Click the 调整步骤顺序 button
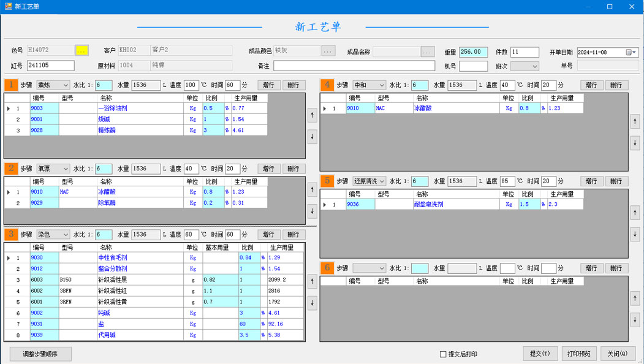 click(40, 354)
